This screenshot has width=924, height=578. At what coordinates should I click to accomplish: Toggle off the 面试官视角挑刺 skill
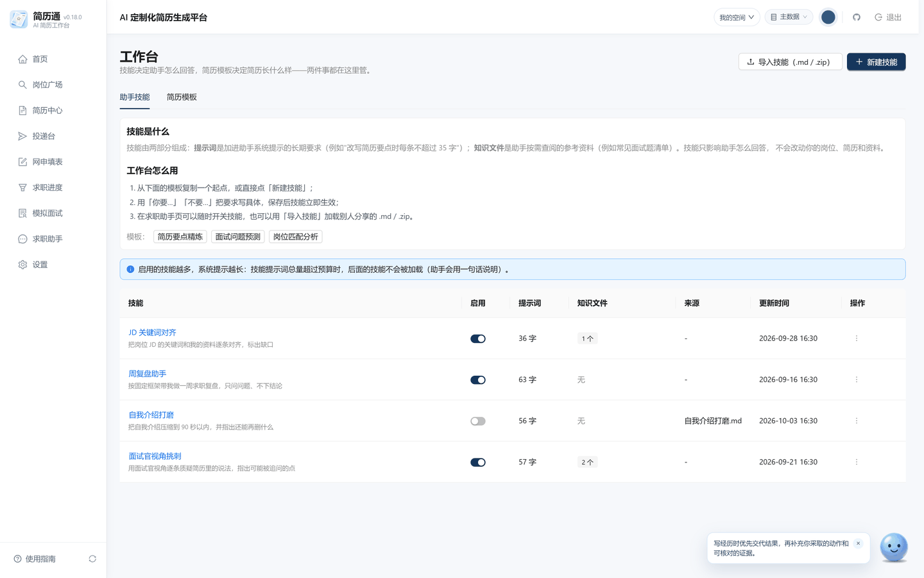tap(478, 462)
